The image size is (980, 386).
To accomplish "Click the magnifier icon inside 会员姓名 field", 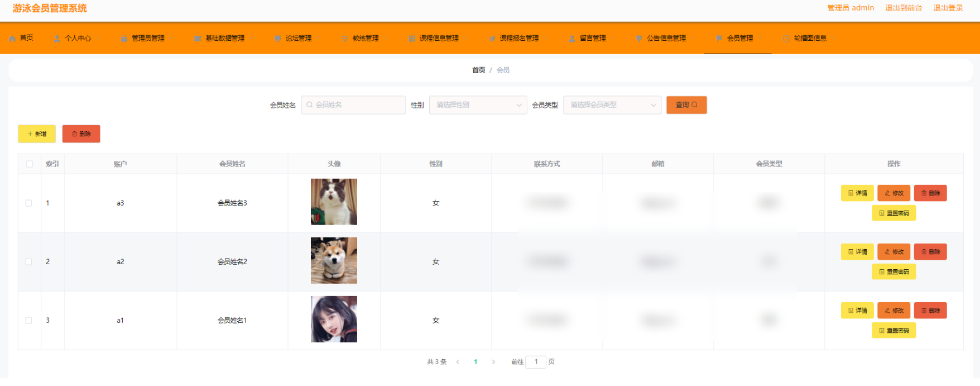I will 309,104.
